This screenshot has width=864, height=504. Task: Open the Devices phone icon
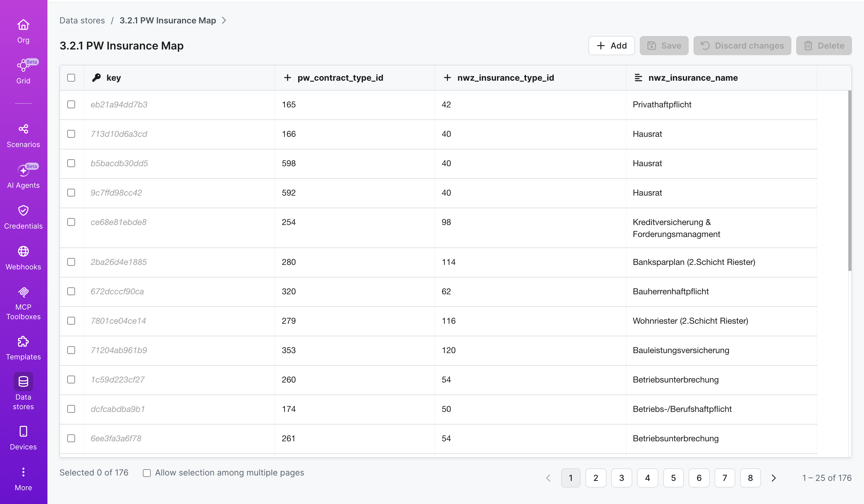pyautogui.click(x=23, y=431)
